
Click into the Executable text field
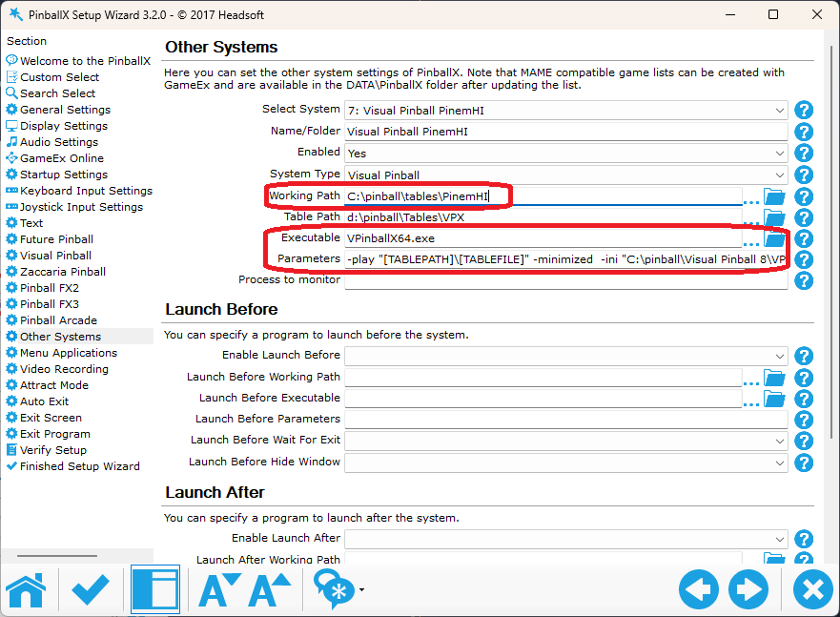543,238
